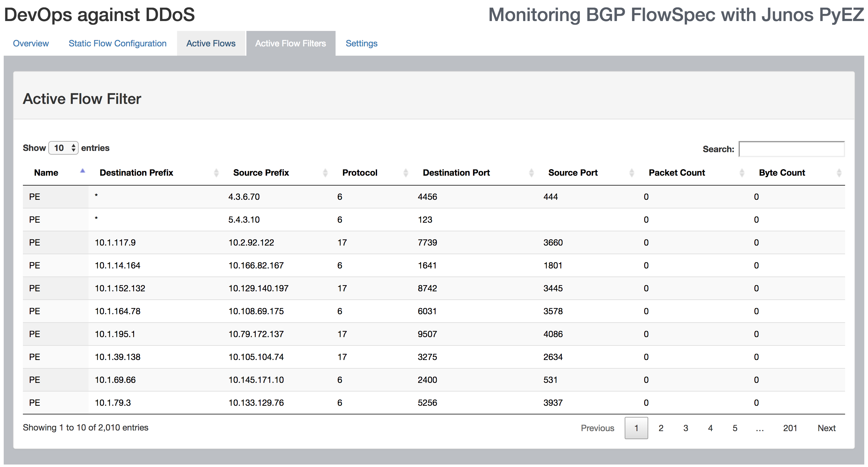Click in the Search input field
This screenshot has height=467, width=868.
(791, 149)
